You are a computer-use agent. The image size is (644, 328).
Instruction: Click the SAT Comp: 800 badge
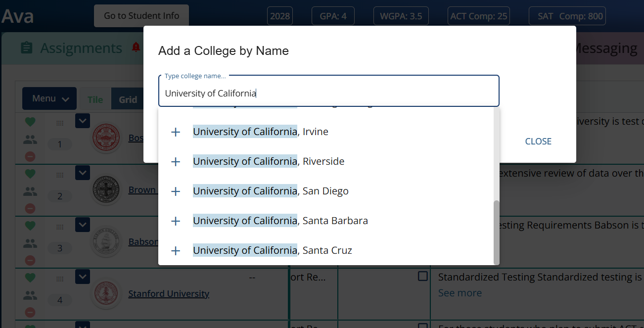(567, 16)
